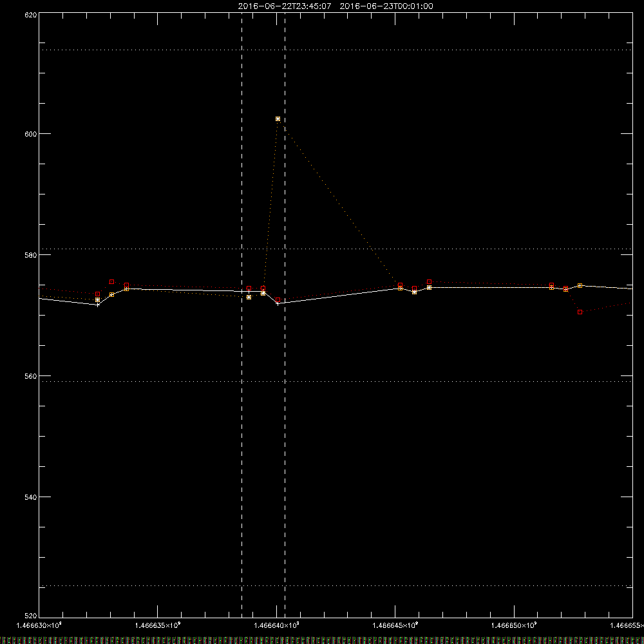Click the x-axis label 1.466630×10⁹
The image size is (644, 644).
point(39,625)
